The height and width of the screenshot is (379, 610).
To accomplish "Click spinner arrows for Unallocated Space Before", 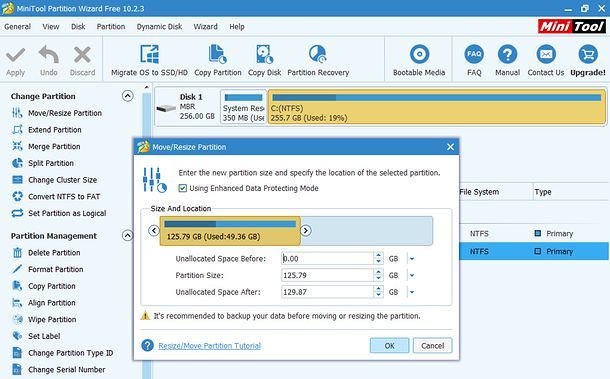I will (x=378, y=259).
